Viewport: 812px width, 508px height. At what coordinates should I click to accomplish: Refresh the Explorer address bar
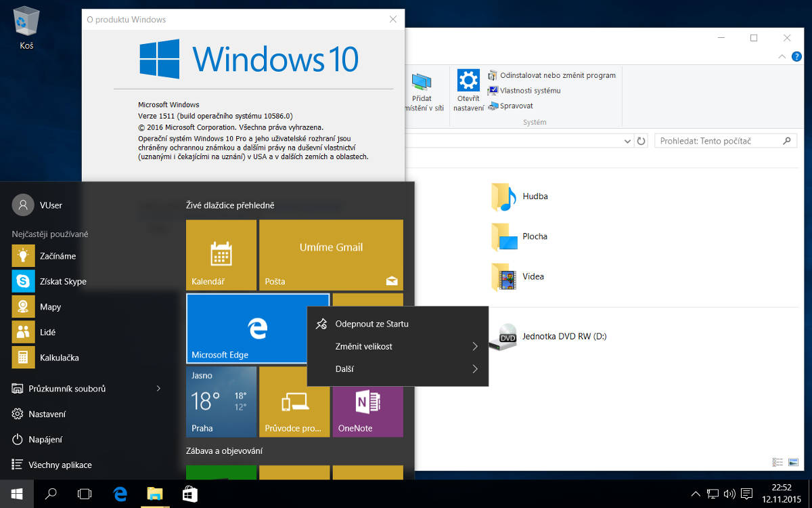[x=641, y=141]
